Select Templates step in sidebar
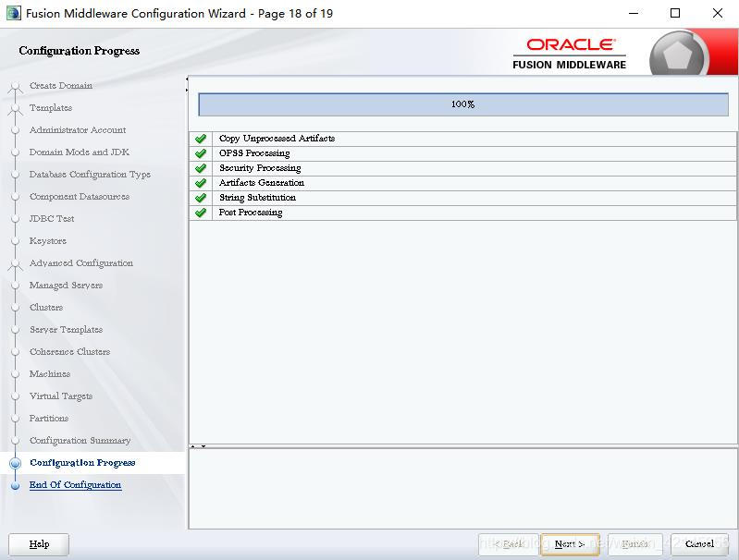The image size is (739, 560). (51, 108)
